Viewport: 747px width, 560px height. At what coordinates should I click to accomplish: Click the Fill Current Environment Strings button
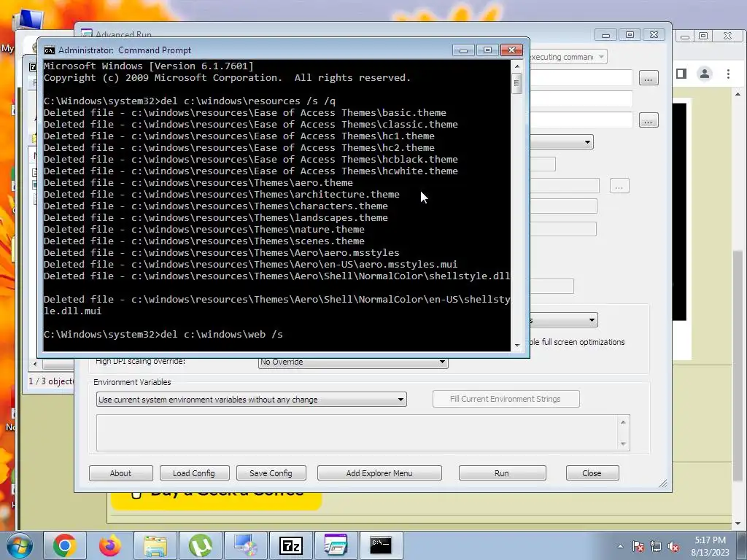tap(506, 399)
